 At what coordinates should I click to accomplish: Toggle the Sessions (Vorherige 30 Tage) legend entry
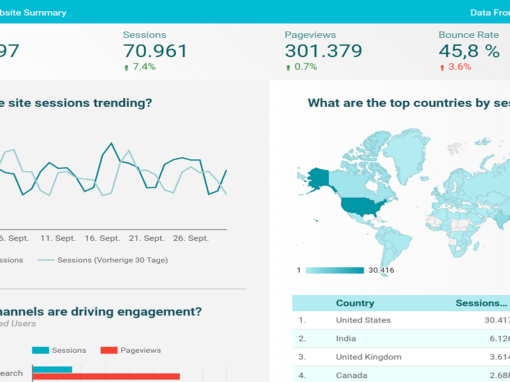pyautogui.click(x=103, y=260)
